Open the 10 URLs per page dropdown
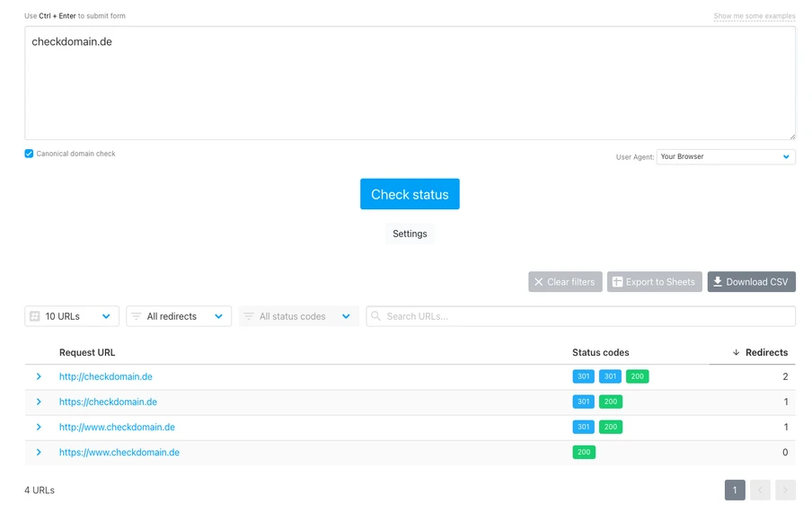This screenshot has height=513, width=812. click(72, 316)
